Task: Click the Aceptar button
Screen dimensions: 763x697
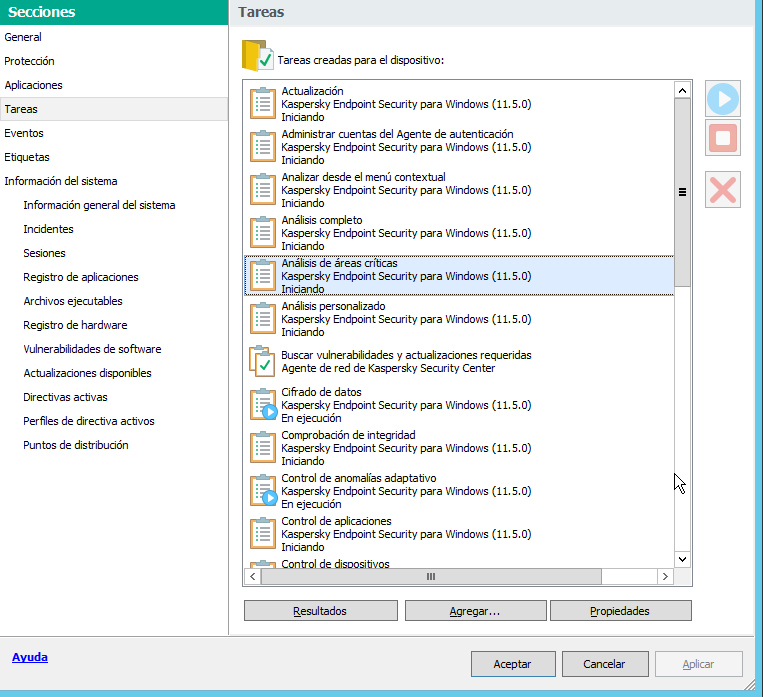Action: pos(513,664)
